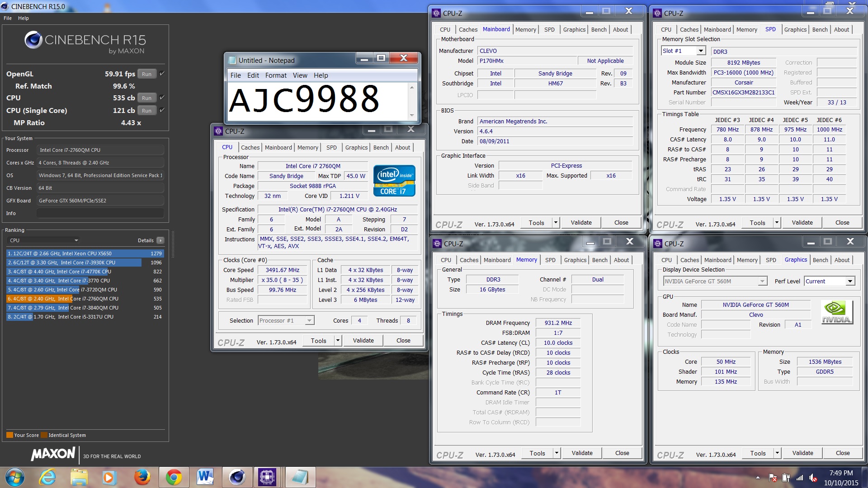Toggle the CPU test checkmark
Image resolution: width=868 pixels, height=488 pixels.
point(162,98)
